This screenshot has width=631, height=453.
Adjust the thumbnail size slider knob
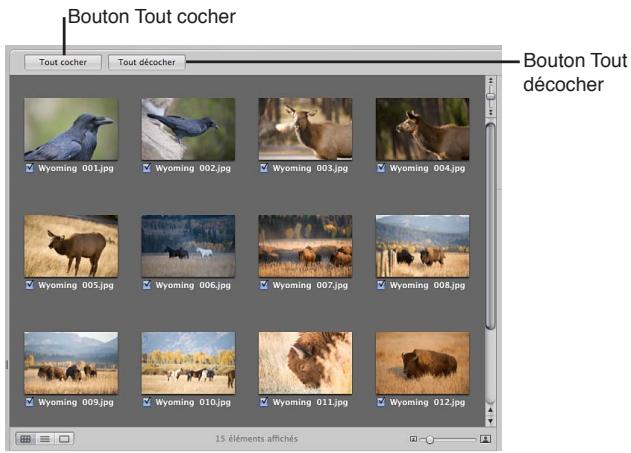(x=429, y=439)
